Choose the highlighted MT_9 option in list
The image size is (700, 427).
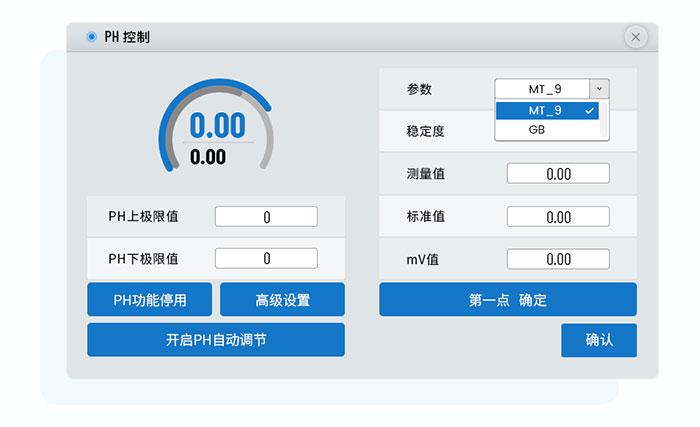pyautogui.click(x=545, y=110)
